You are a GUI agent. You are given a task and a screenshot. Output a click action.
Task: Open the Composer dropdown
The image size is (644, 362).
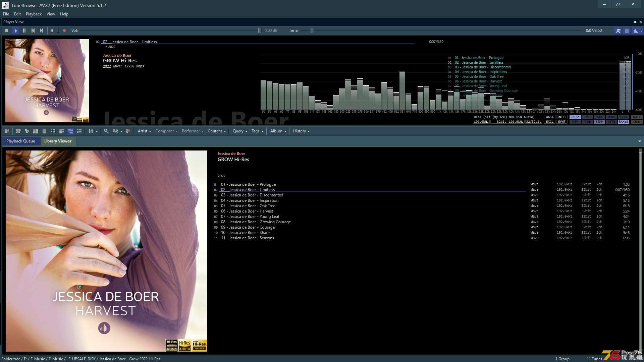point(166,131)
